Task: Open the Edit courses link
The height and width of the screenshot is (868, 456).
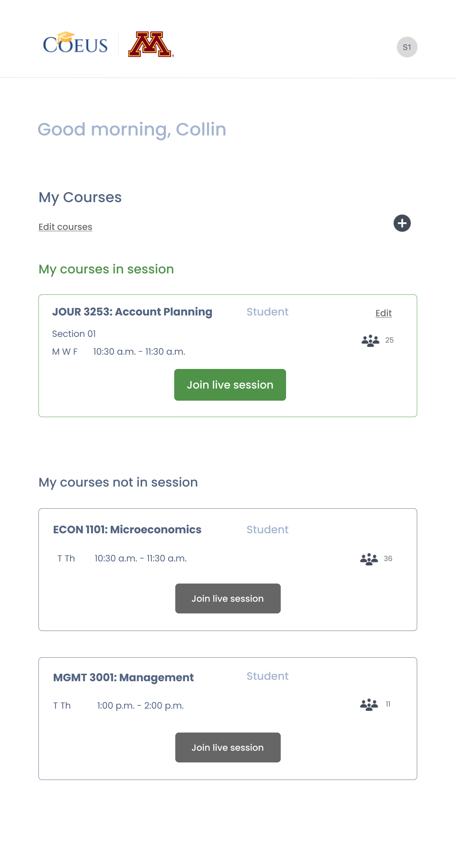Action: [65, 227]
